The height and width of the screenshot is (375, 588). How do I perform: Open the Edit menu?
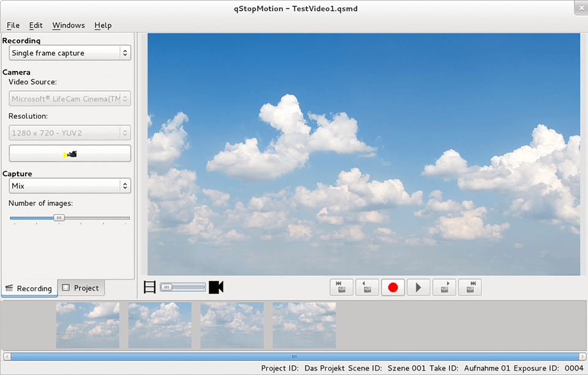pyautogui.click(x=36, y=26)
